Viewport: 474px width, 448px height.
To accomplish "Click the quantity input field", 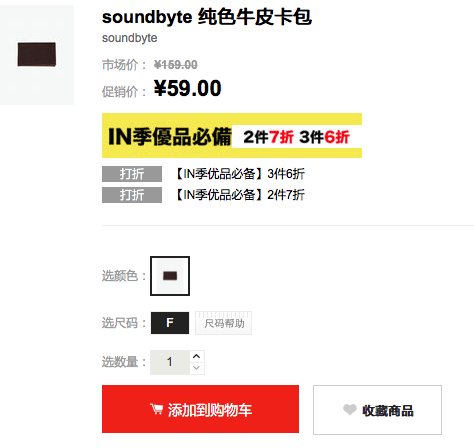I will pos(170,362).
